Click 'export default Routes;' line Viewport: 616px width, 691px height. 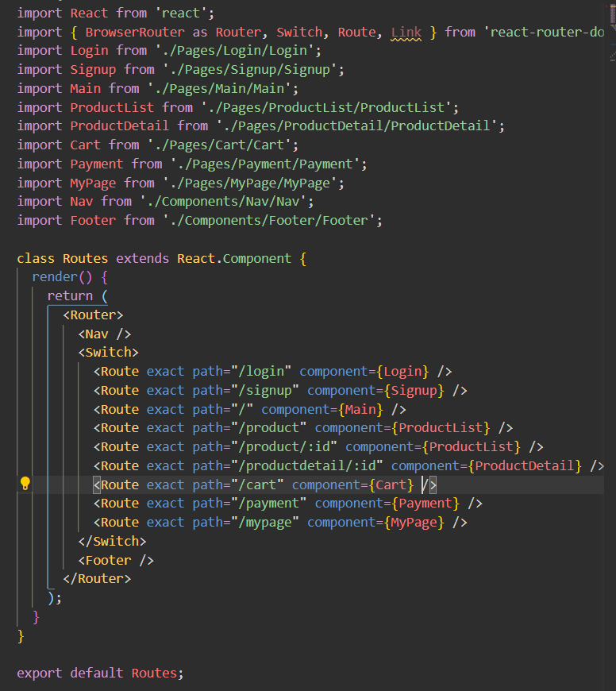[x=100, y=674]
